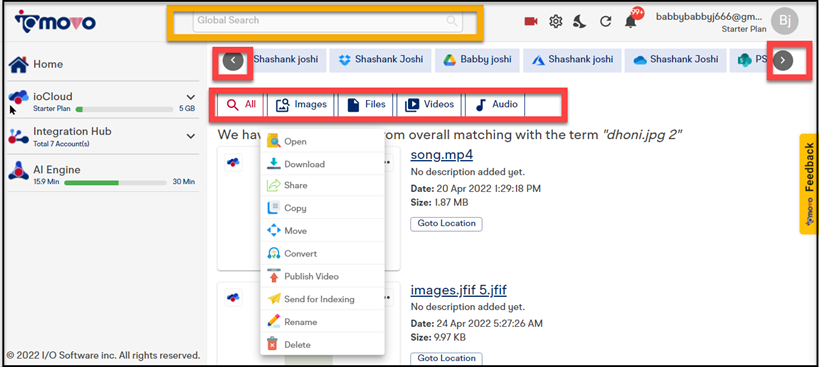Screen dimensions: 819x367
Task: Select the Google Drive Babby joshi account
Action: (x=477, y=60)
